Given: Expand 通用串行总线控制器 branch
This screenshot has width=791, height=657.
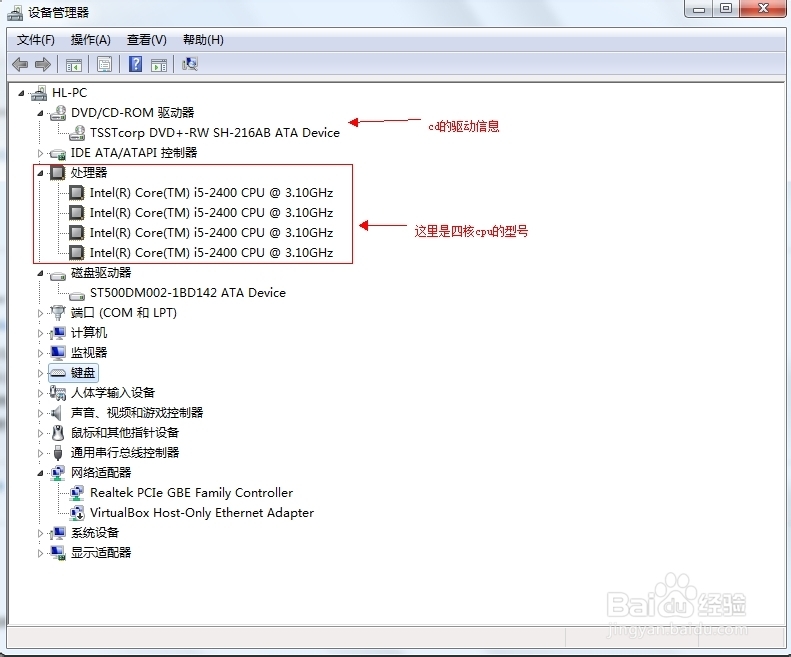Looking at the screenshot, I should 40,453.
